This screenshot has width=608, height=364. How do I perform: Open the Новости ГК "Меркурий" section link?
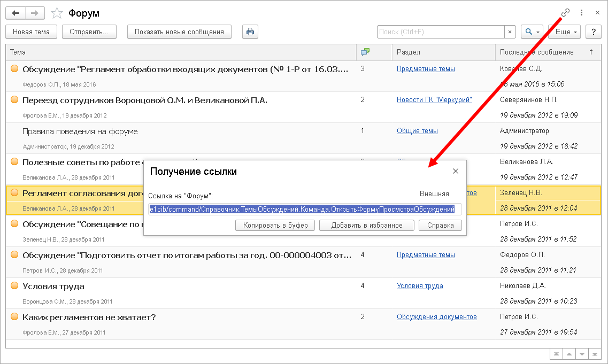coord(434,100)
